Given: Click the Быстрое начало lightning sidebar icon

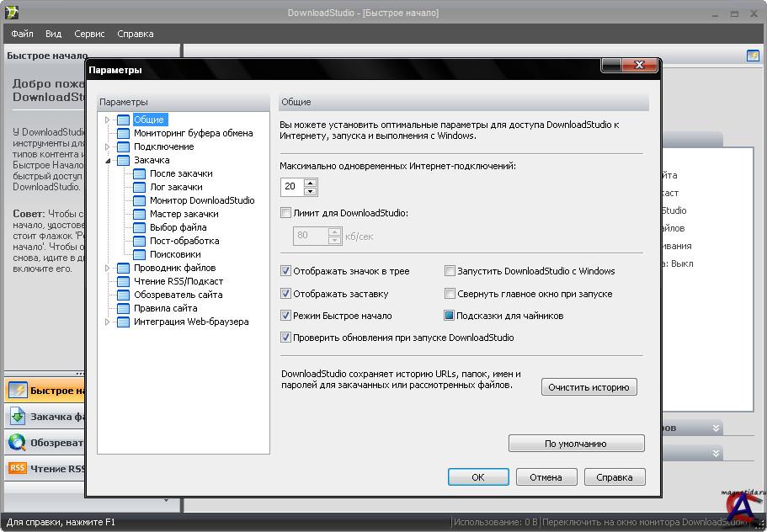Looking at the screenshot, I should (18, 391).
